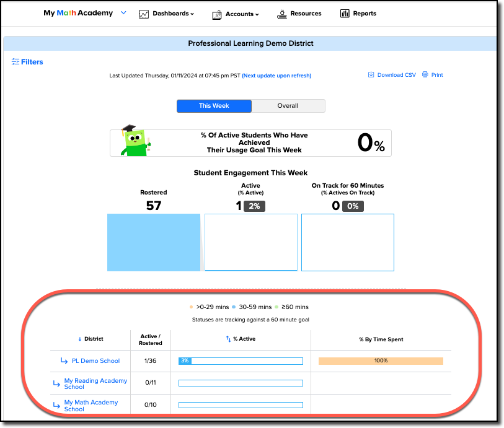Click the 0/11 Active/Rostered cell
The height and width of the screenshot is (428, 504).
tap(151, 383)
